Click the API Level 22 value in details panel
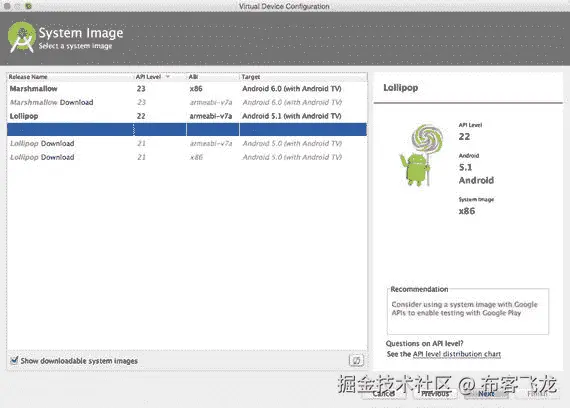 click(464, 137)
